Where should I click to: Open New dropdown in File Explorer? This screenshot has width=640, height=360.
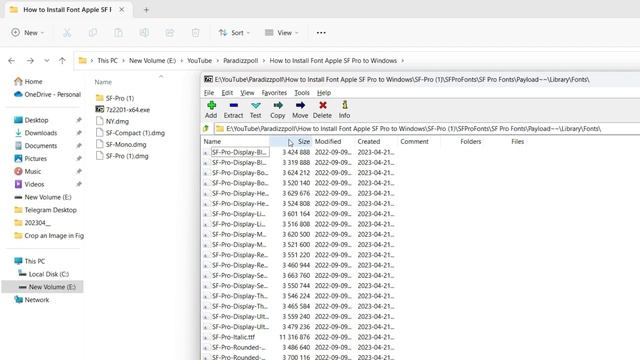pos(27,33)
